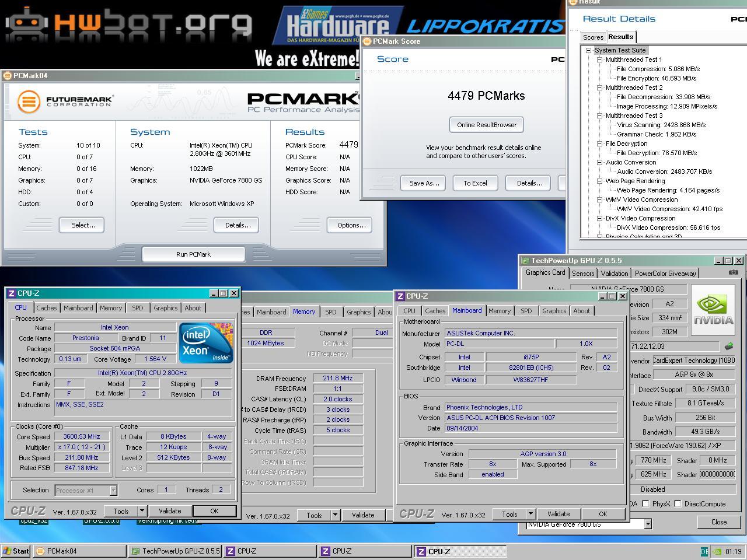
Task: Switch to Caches tab in left CPU-Z window
Action: click(47, 308)
